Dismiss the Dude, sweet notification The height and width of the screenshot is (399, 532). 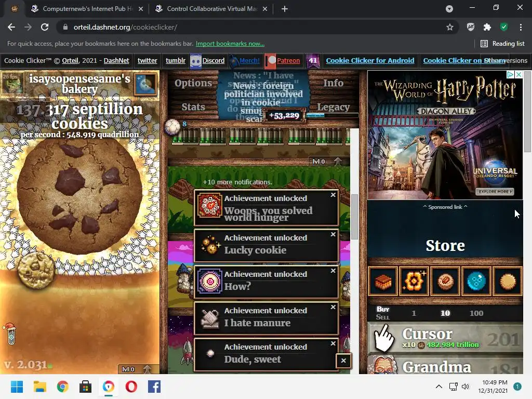coord(333,344)
